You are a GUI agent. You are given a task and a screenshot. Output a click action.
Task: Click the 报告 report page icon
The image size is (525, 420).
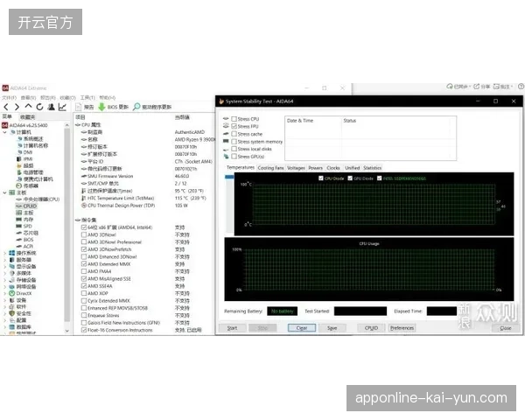click(79, 107)
